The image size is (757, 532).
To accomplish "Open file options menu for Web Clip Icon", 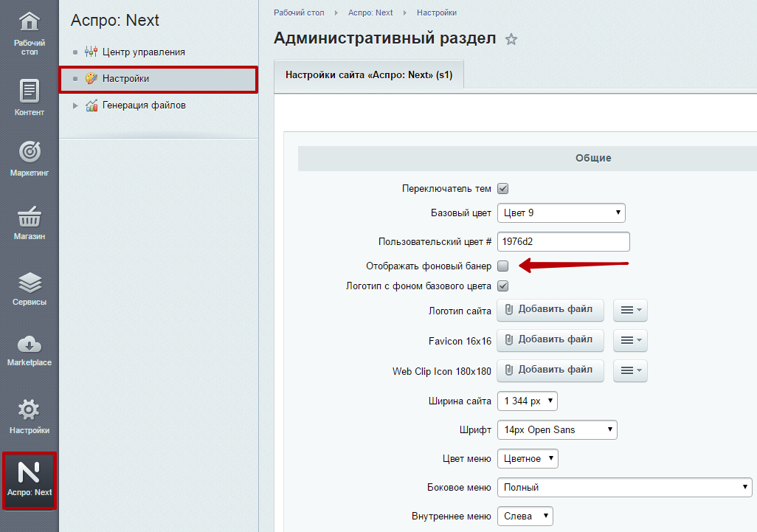I will tap(631, 370).
